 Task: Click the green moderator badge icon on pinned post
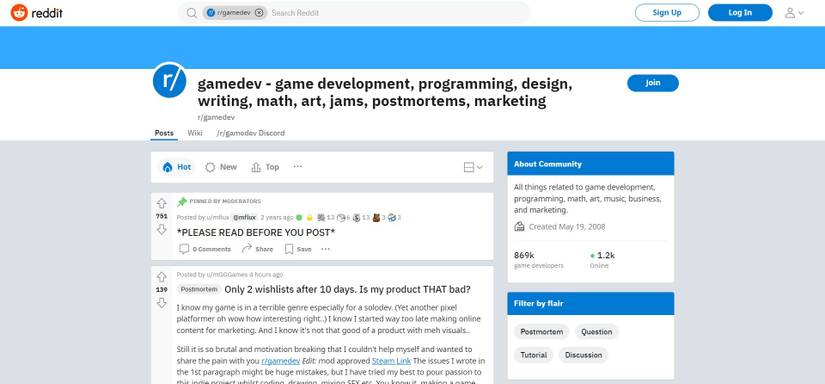[x=299, y=217]
